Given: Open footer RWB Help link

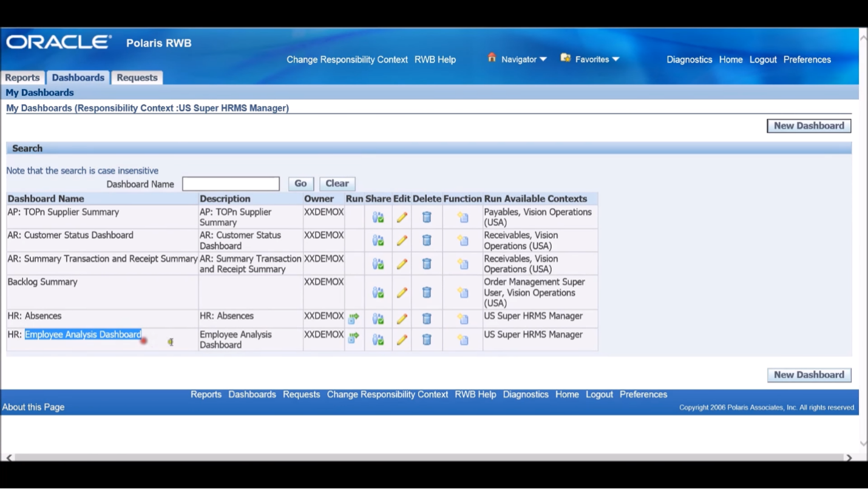Looking at the screenshot, I should [476, 394].
